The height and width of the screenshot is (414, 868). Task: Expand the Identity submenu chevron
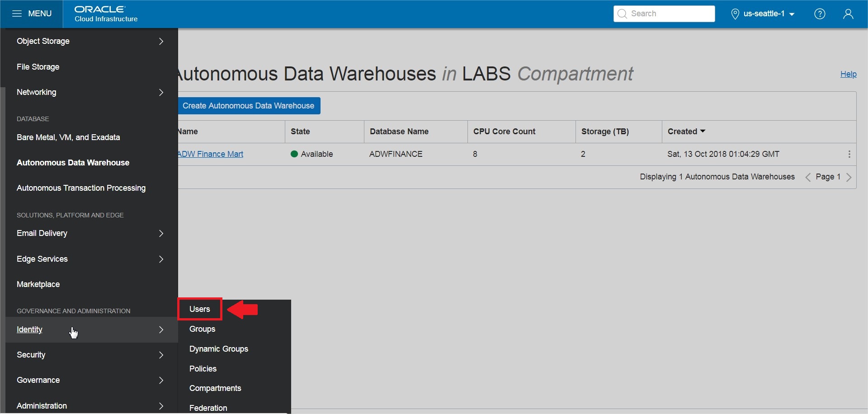pyautogui.click(x=161, y=329)
